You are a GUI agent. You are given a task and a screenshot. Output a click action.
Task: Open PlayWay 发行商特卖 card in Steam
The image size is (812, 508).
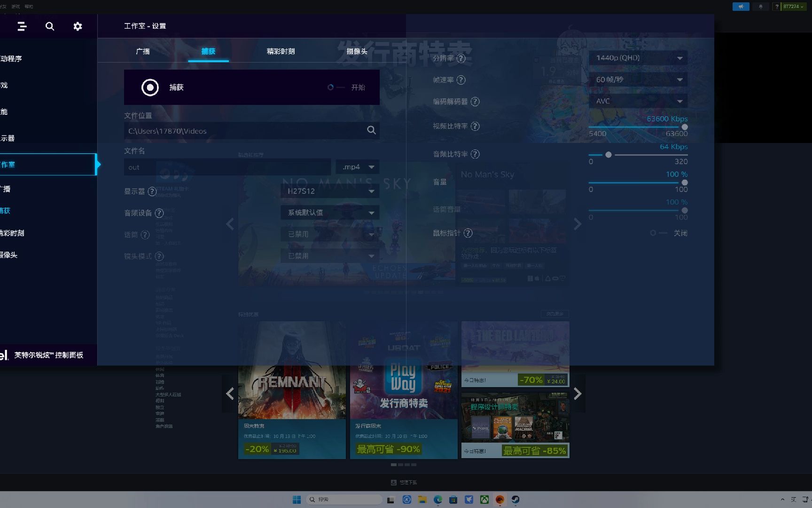[404, 390]
